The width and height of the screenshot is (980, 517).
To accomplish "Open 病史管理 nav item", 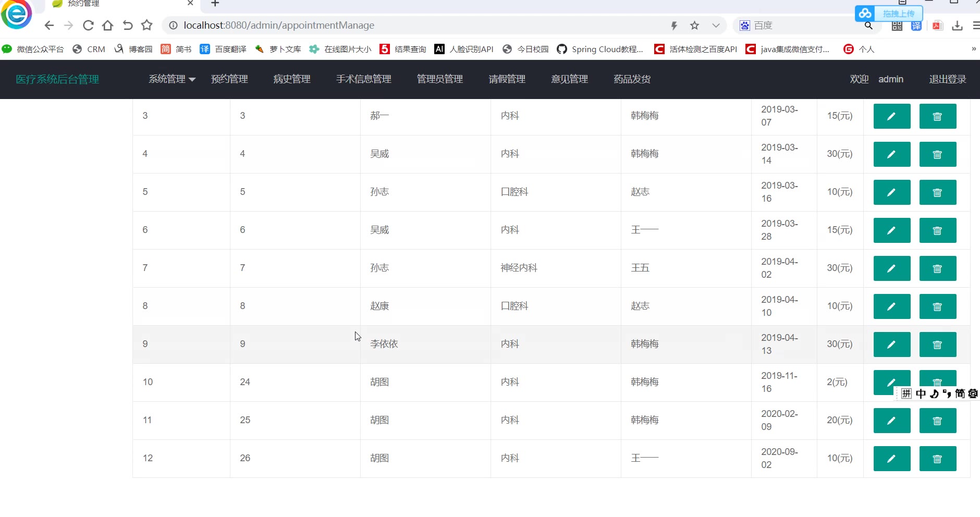I will click(292, 79).
